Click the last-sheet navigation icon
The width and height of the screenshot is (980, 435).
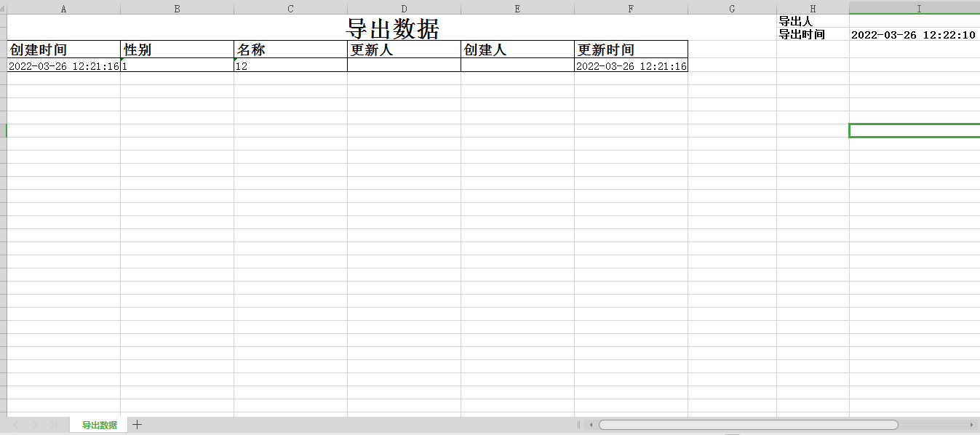(52, 425)
